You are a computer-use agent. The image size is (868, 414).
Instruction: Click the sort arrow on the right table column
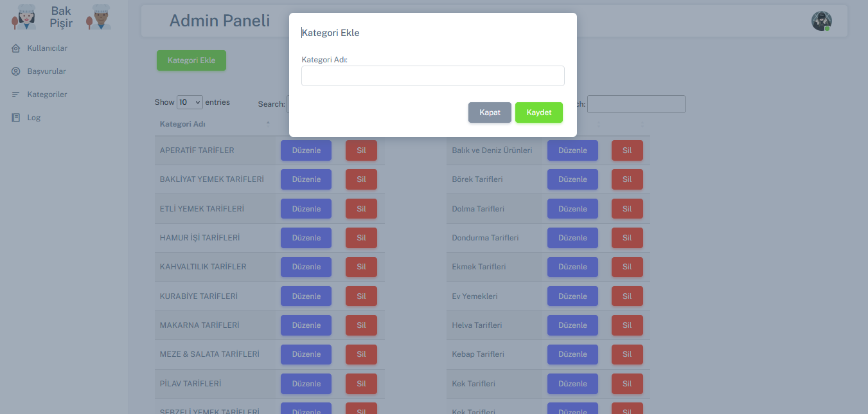coord(599,123)
